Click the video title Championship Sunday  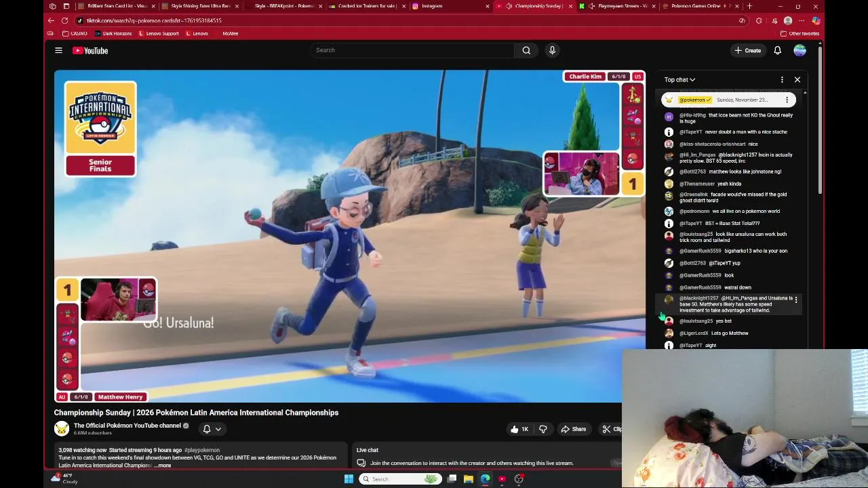click(x=196, y=412)
